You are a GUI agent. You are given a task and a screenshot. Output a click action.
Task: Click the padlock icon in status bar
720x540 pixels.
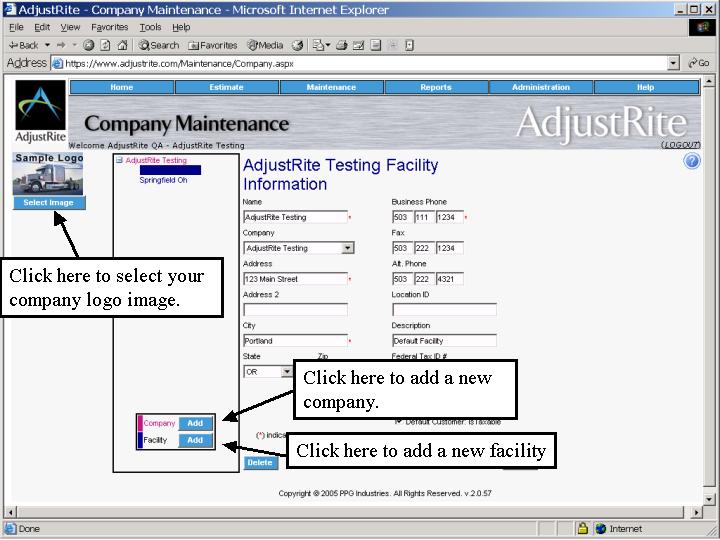[x=582, y=528]
